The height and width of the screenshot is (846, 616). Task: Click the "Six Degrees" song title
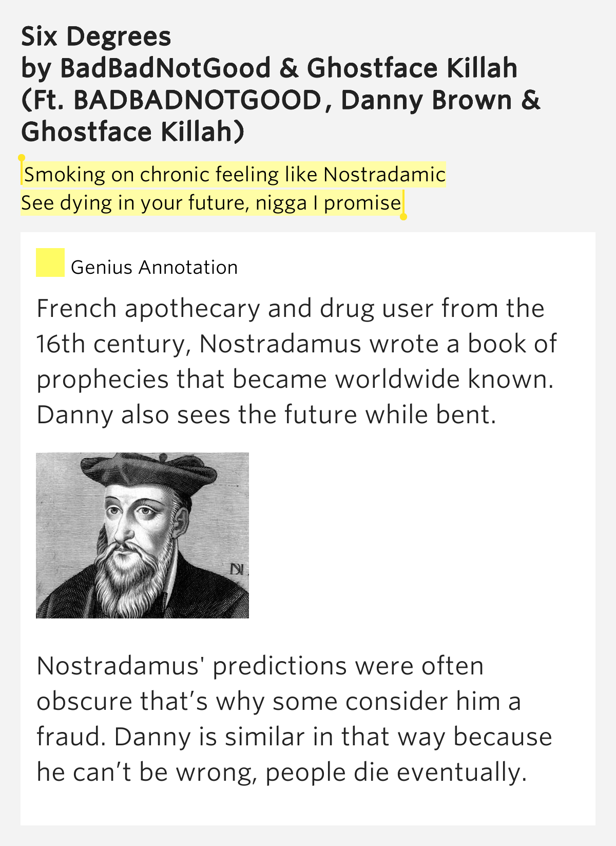(96, 36)
